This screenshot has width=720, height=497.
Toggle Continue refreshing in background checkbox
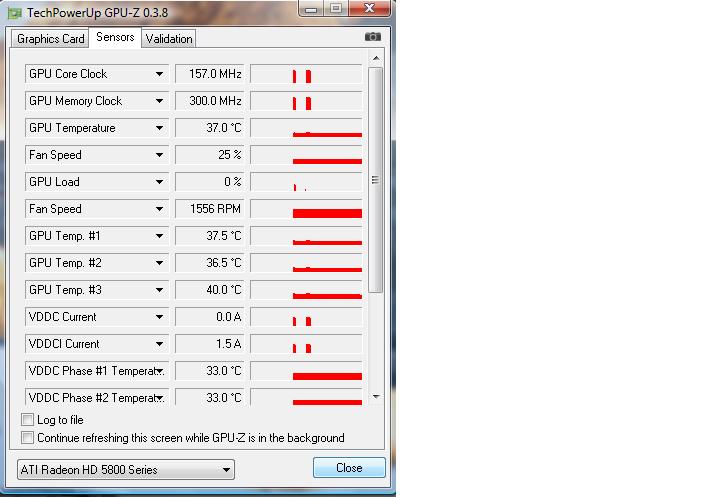28,437
